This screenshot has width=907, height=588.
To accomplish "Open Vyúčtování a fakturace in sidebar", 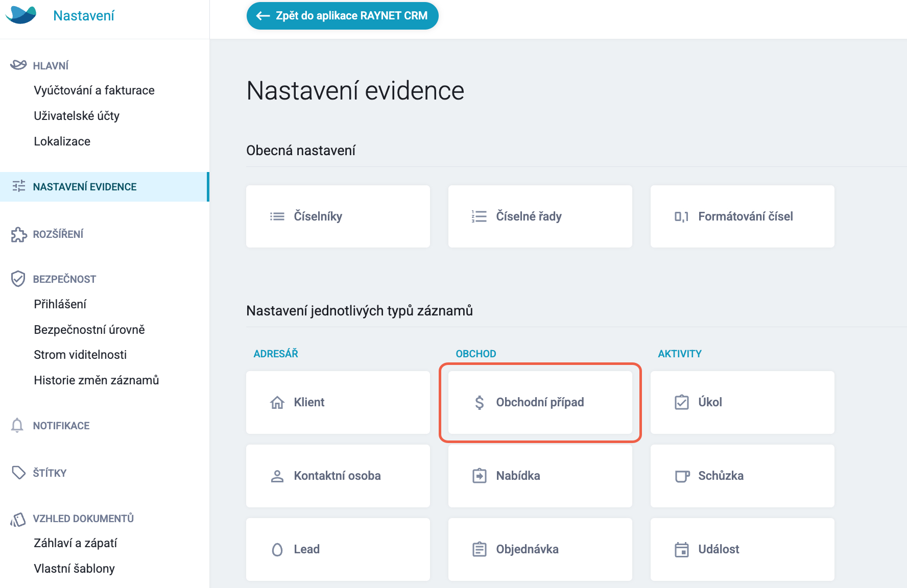I will point(94,90).
